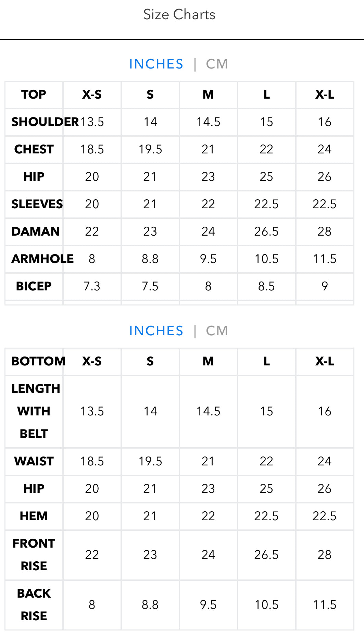This screenshot has height=637, width=364.
Task: Click the ARMHOLE row label
Action: 42,259
